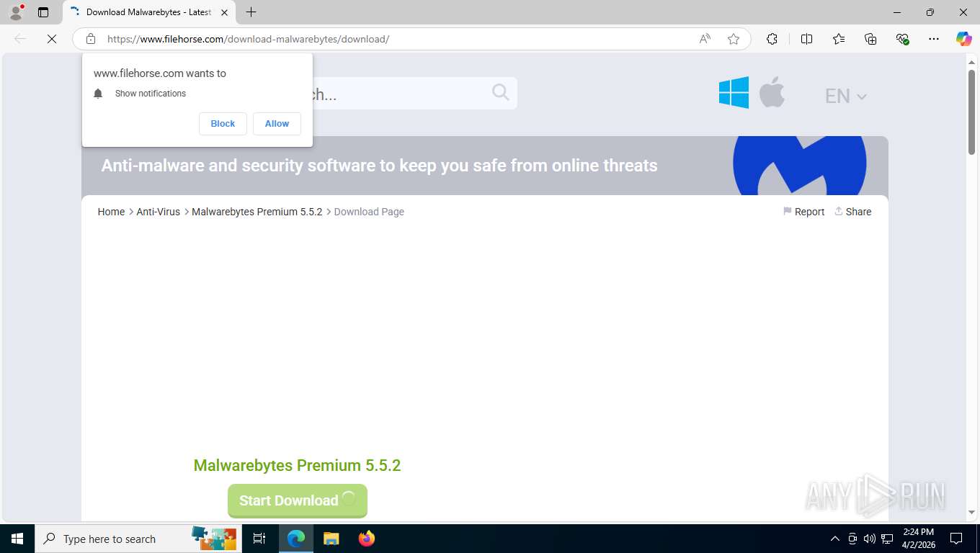The height and width of the screenshot is (553, 980).
Task: Open the taskbar clock showing 2:24 PM
Action: tap(919, 539)
